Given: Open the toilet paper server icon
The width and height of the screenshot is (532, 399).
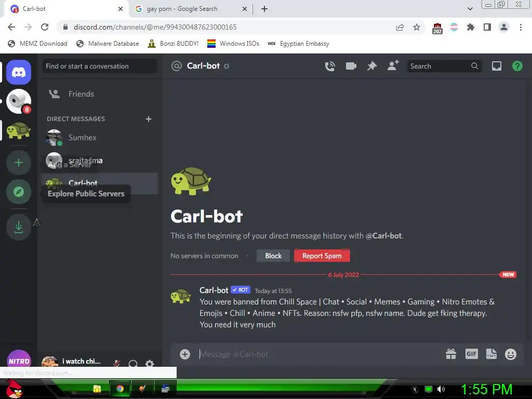Looking at the screenshot, I should point(19,101).
